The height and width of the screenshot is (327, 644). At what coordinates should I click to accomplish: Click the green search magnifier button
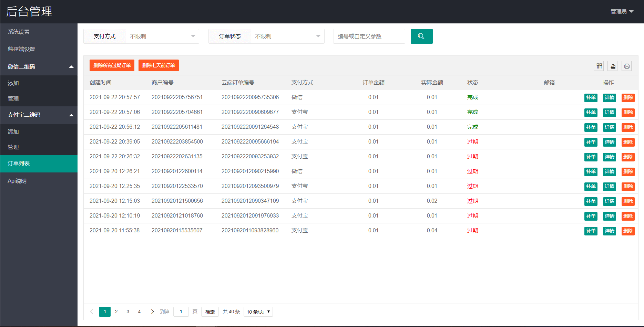click(421, 36)
